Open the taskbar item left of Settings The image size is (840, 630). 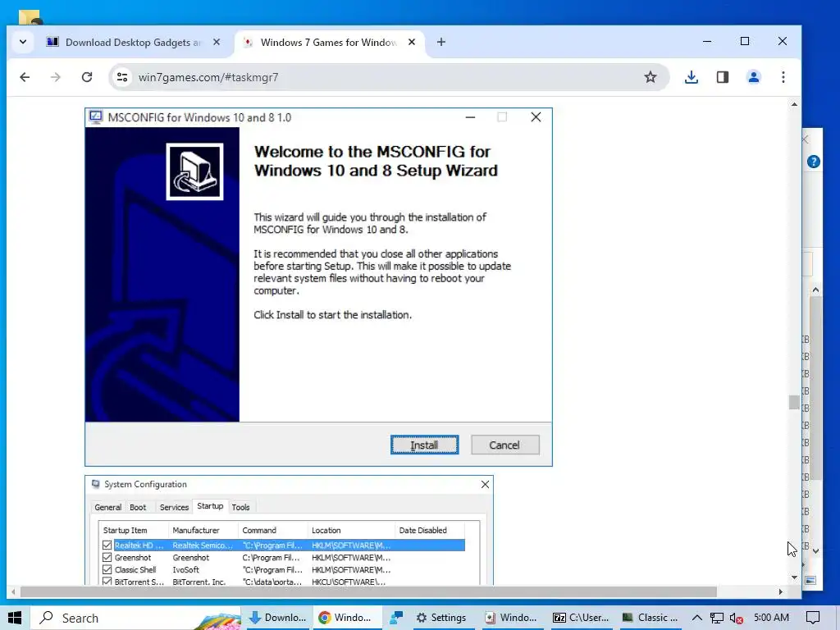[x=396, y=619]
